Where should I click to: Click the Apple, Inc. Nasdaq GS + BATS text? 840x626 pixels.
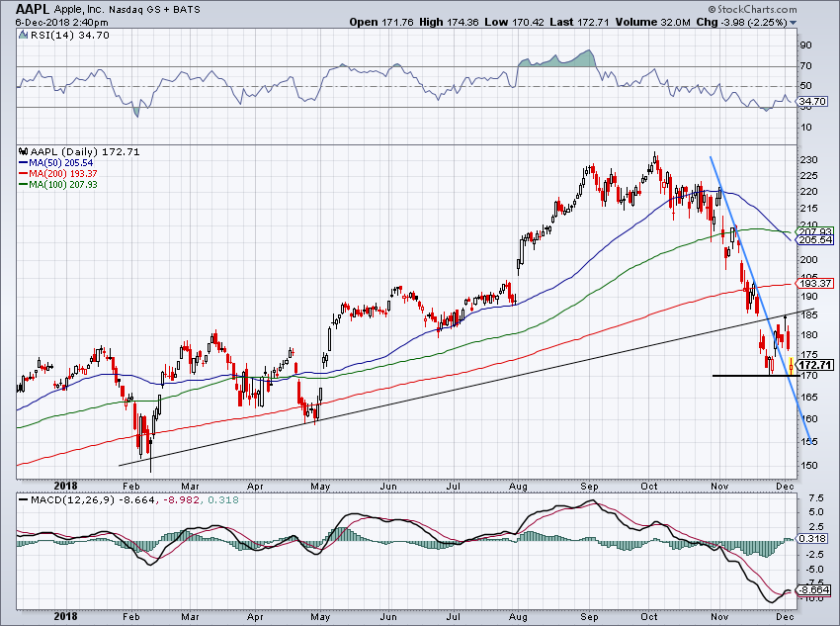click(x=126, y=10)
